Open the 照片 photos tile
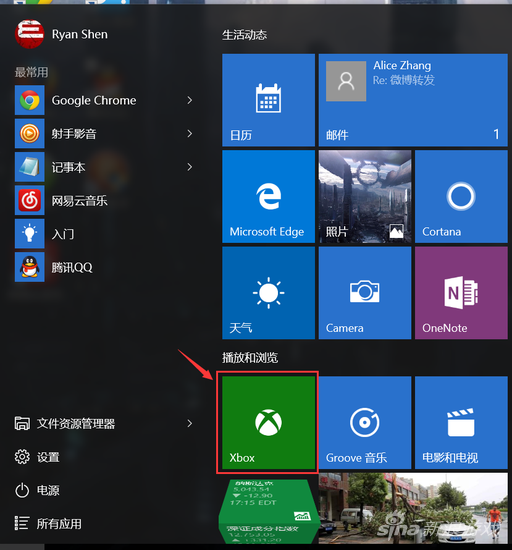The image size is (512, 550). pyautogui.click(x=365, y=196)
